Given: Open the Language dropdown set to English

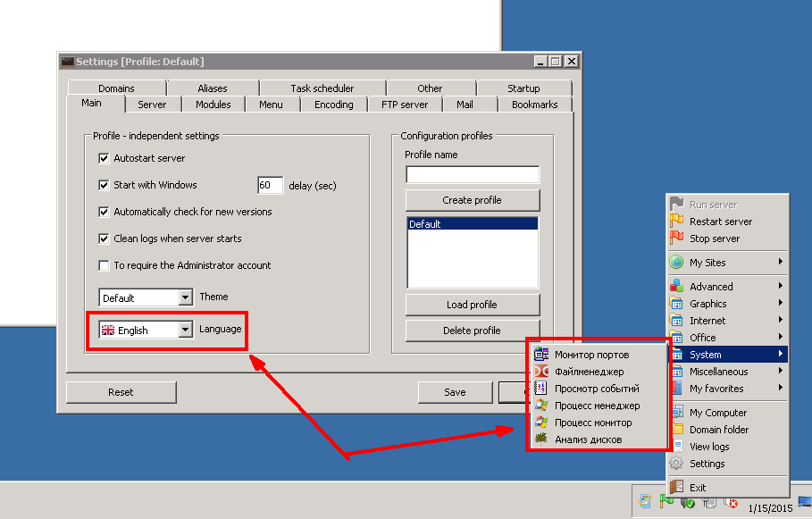Looking at the screenshot, I should tap(185, 330).
